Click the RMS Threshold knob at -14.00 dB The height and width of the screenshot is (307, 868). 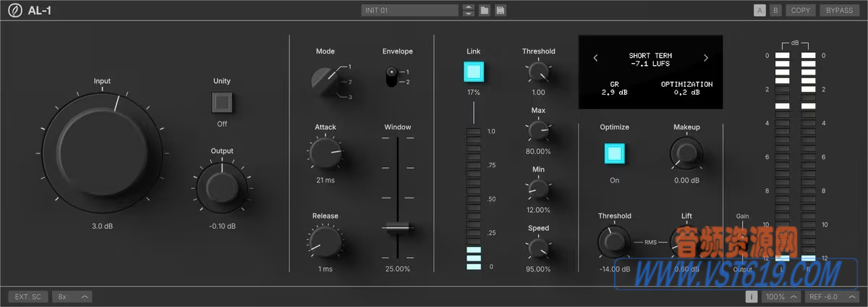tap(614, 243)
